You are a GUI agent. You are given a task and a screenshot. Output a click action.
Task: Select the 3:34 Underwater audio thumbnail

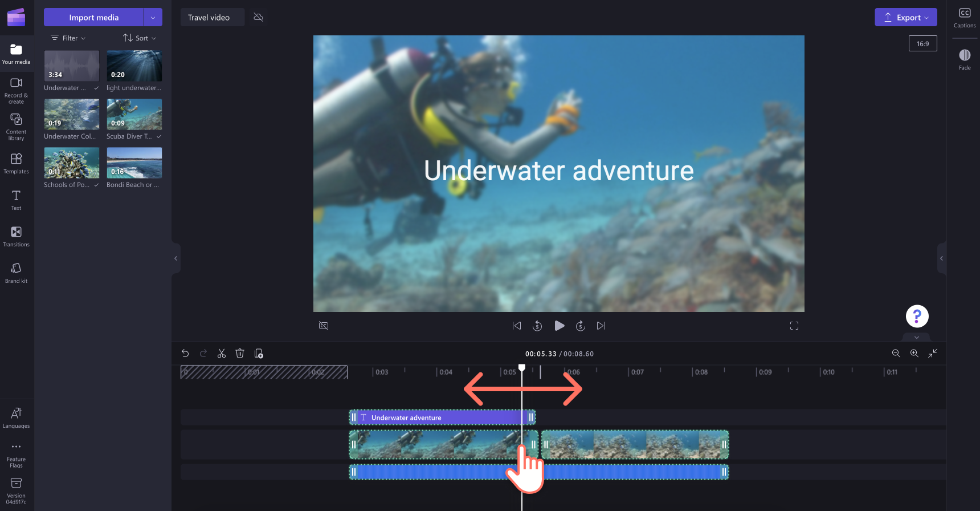tap(72, 66)
